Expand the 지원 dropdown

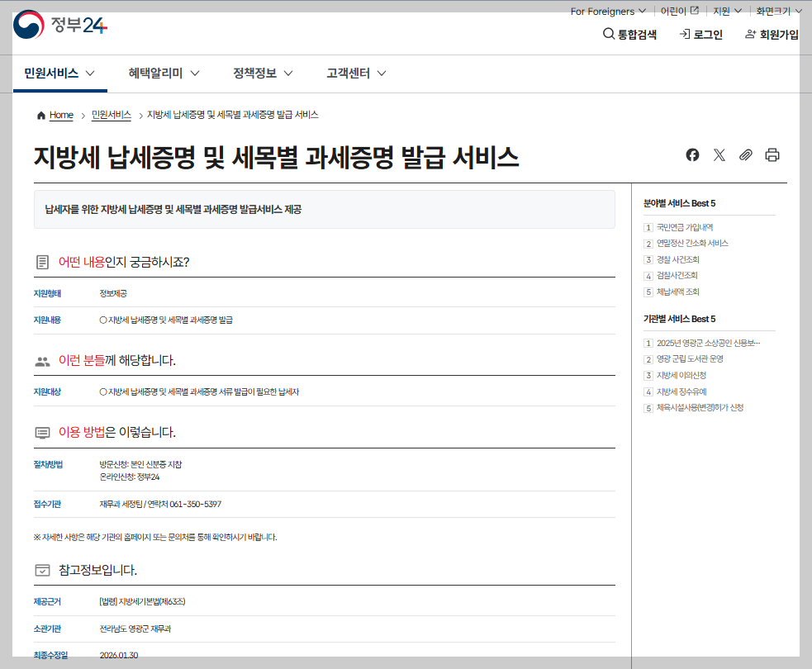point(724,12)
